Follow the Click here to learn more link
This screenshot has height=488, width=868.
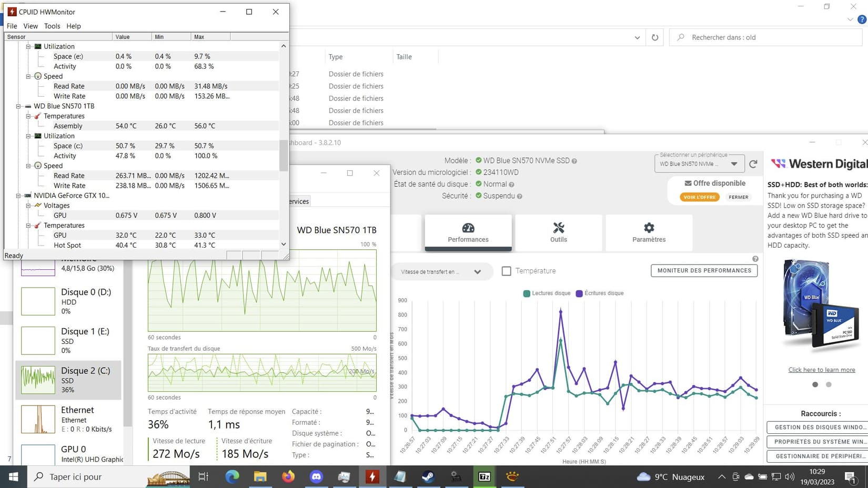point(822,370)
